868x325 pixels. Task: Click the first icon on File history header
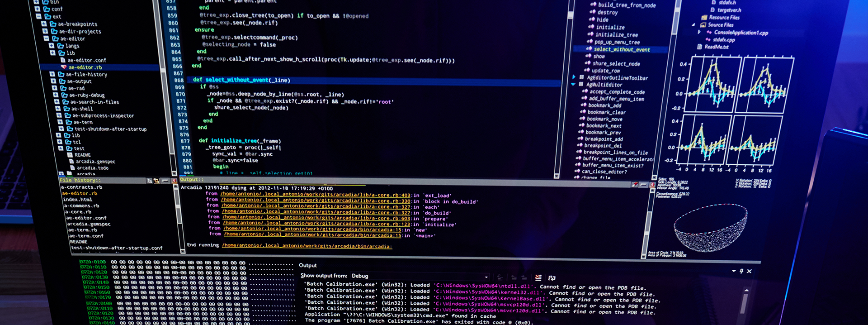coord(149,181)
